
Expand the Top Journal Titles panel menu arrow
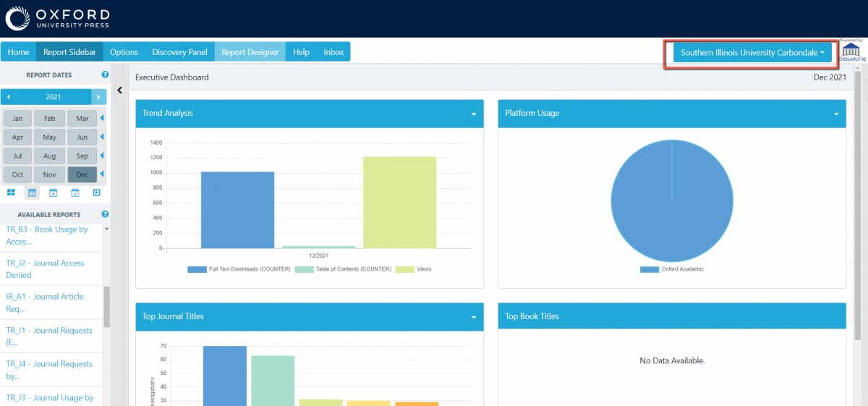(474, 318)
